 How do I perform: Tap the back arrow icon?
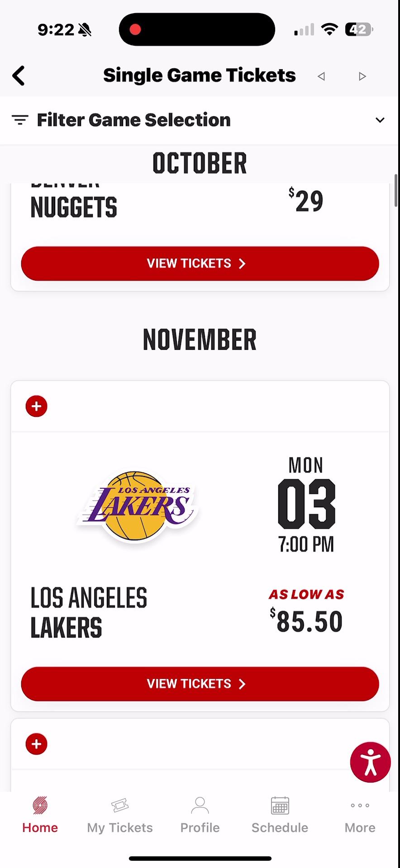pyautogui.click(x=19, y=76)
